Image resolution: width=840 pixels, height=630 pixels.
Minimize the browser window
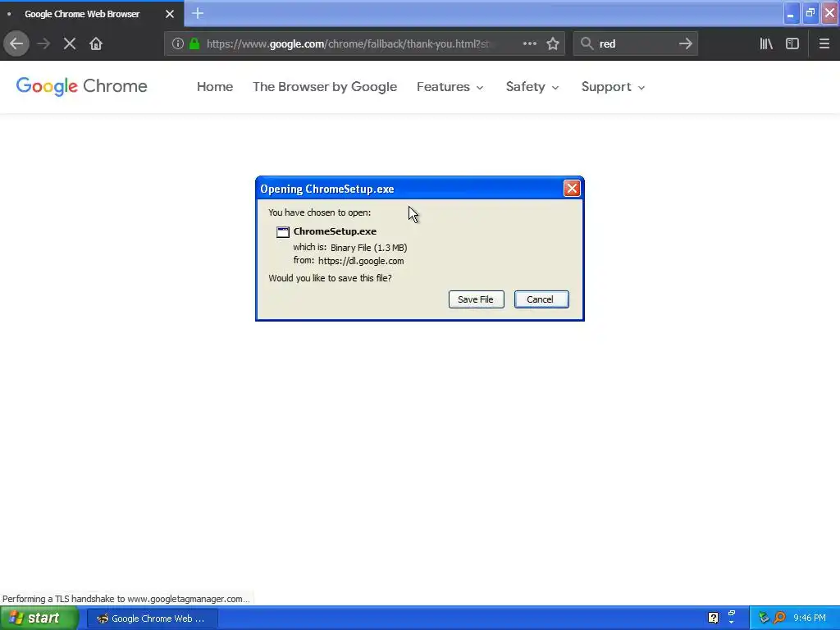coord(791,13)
